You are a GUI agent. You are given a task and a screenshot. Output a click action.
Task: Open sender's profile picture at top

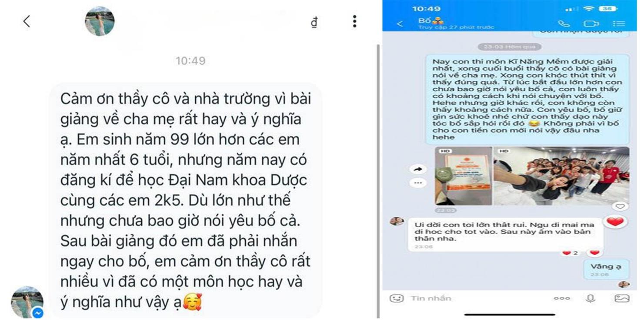[100, 21]
